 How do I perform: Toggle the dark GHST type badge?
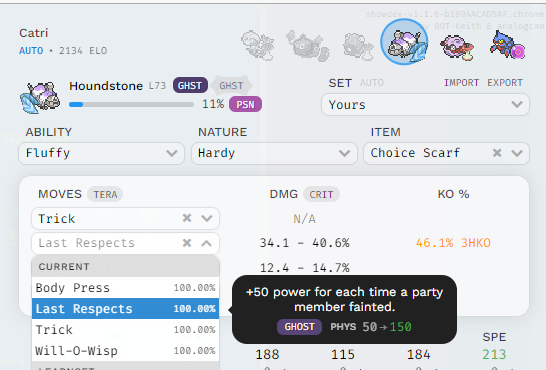190,85
